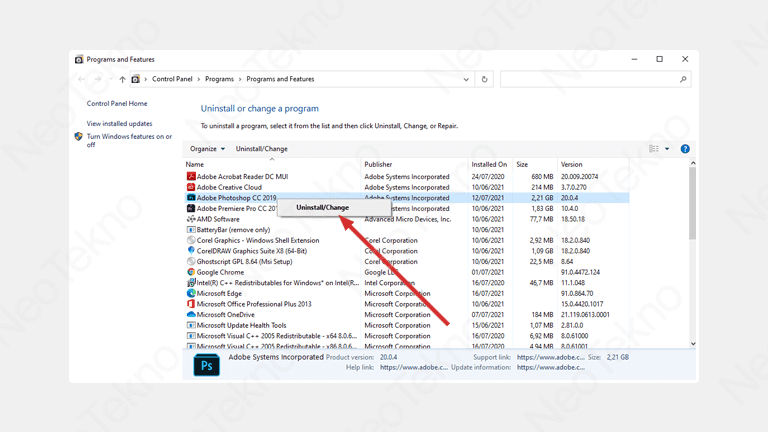Image resolution: width=768 pixels, height=432 pixels.
Task: Click the search magnifier icon
Action: click(683, 79)
